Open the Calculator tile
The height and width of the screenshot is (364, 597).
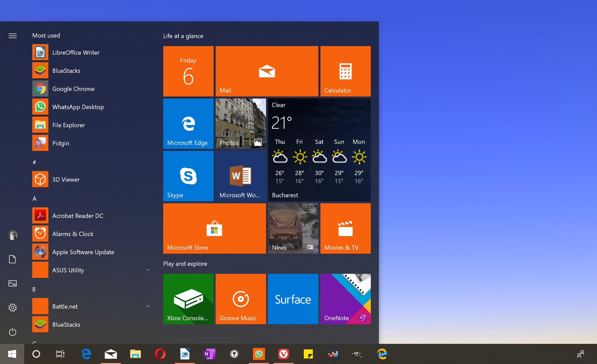click(x=346, y=71)
